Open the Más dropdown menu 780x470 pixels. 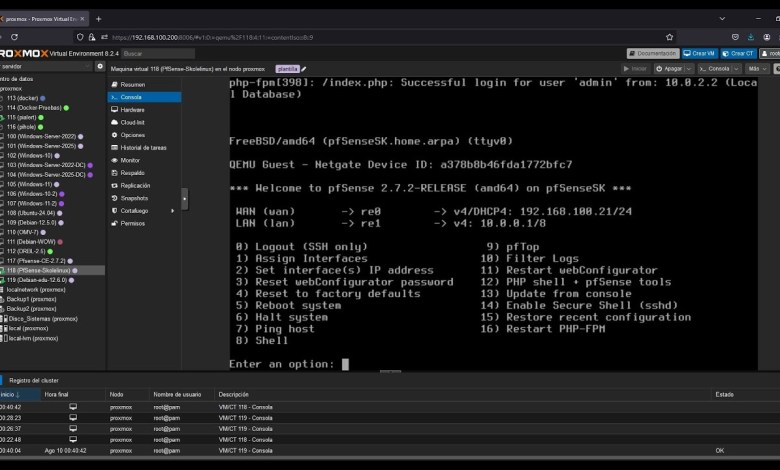(758, 69)
